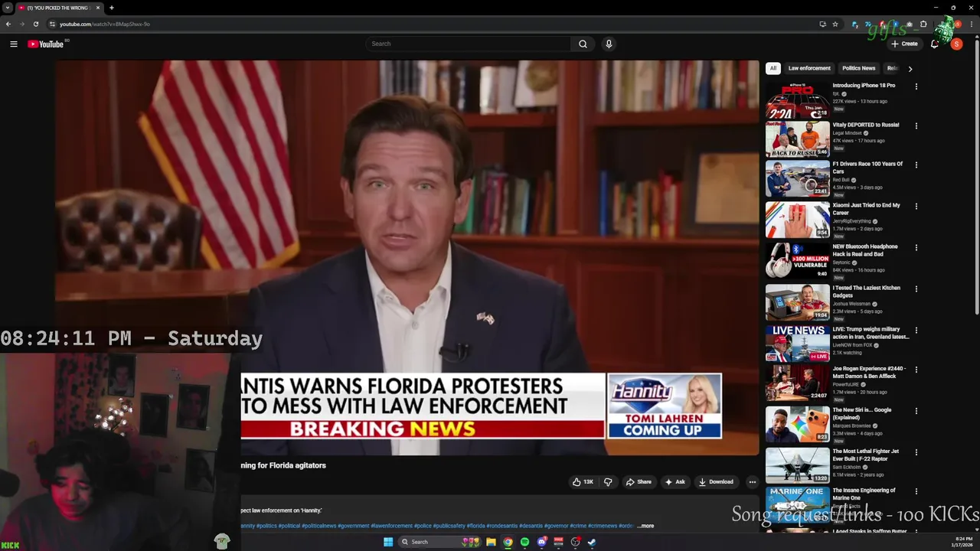Open options menu for Xiaomi video
Image resolution: width=980 pixels, height=551 pixels.
[916, 206]
